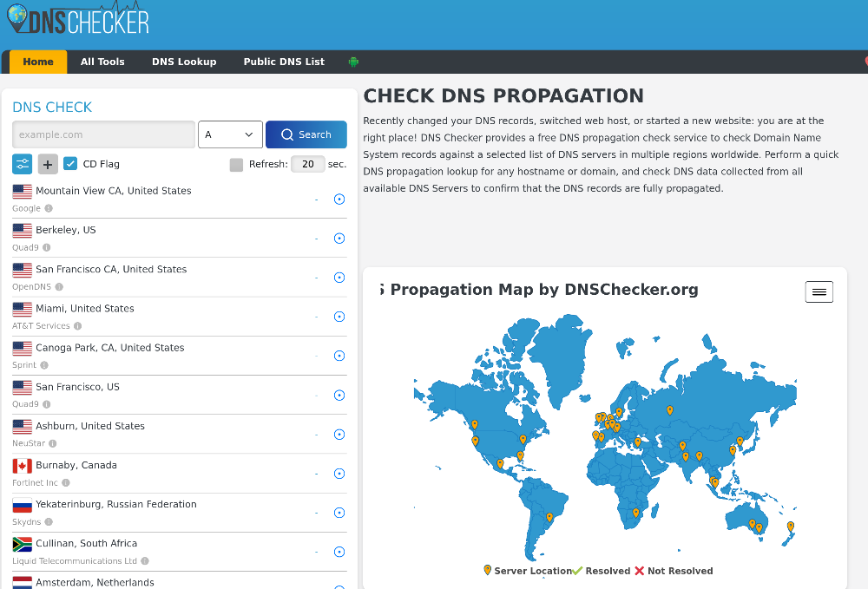Click the Search button

306,134
